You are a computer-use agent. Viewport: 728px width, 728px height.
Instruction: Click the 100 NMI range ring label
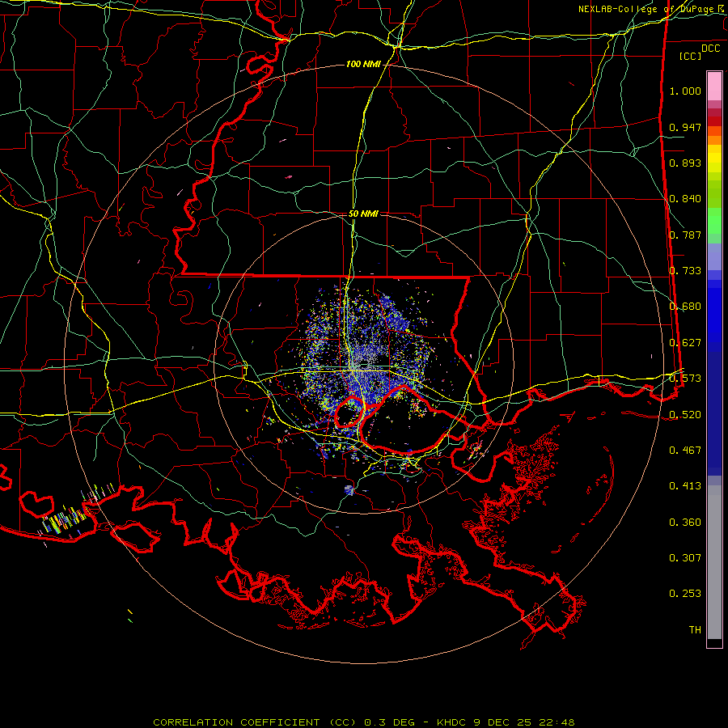[363, 64]
